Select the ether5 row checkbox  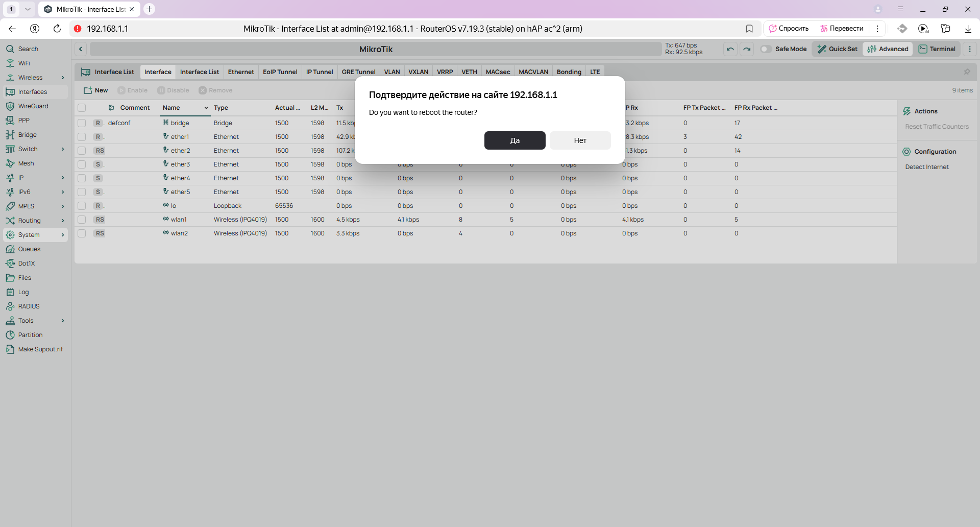pyautogui.click(x=82, y=192)
